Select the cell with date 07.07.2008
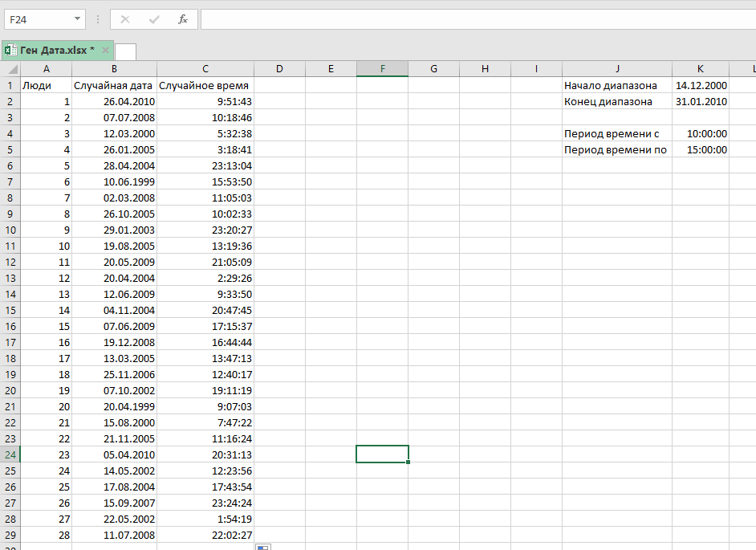 click(x=114, y=118)
